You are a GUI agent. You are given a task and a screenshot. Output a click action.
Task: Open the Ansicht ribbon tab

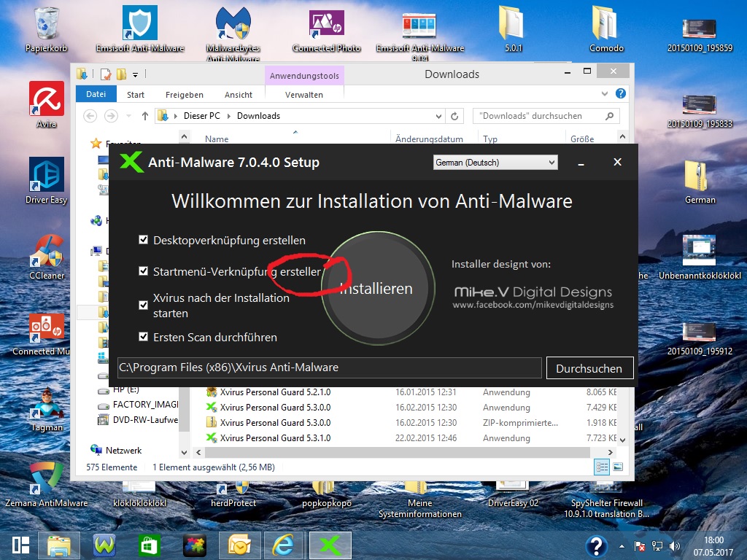click(239, 95)
